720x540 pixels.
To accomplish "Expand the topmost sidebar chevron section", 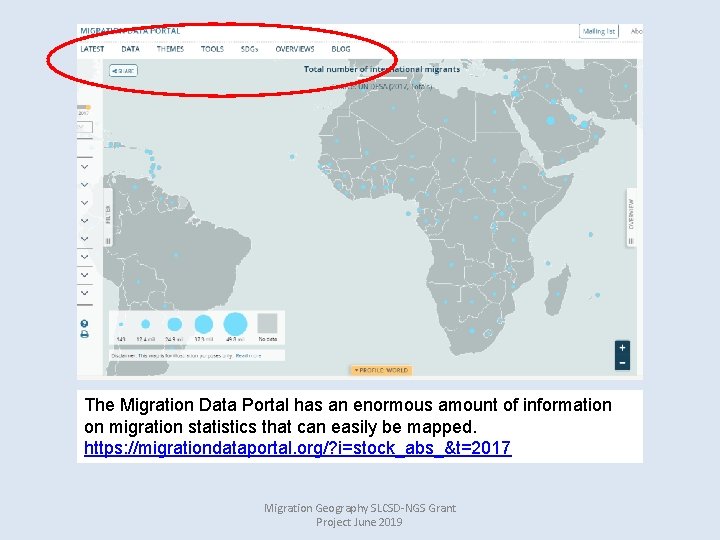I will point(84,166).
